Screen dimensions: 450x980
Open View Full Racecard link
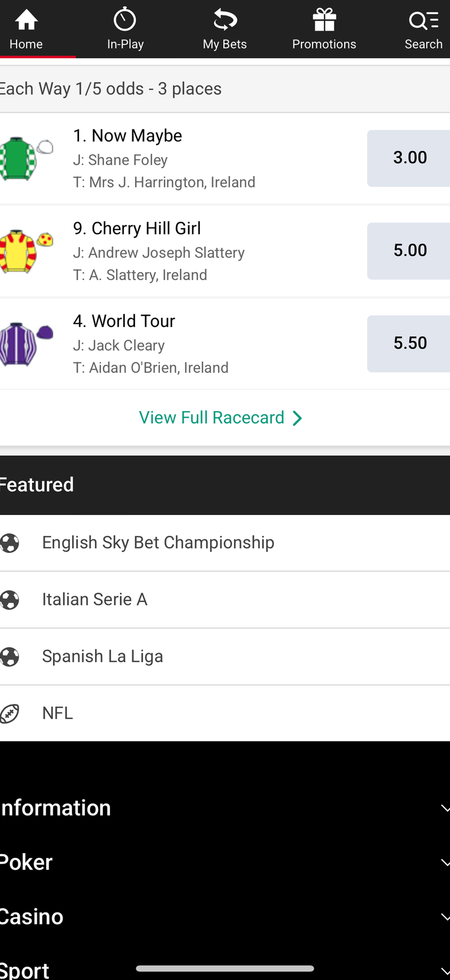[220, 418]
